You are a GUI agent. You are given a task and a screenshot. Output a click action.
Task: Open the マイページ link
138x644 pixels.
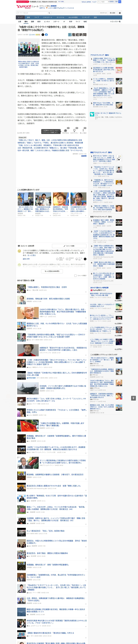103,13
